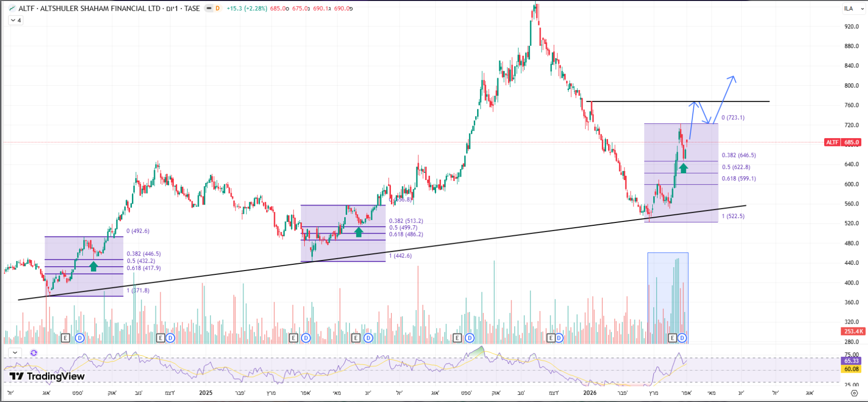Open the E earnings marker at דצמ' 2025

tap(551, 338)
